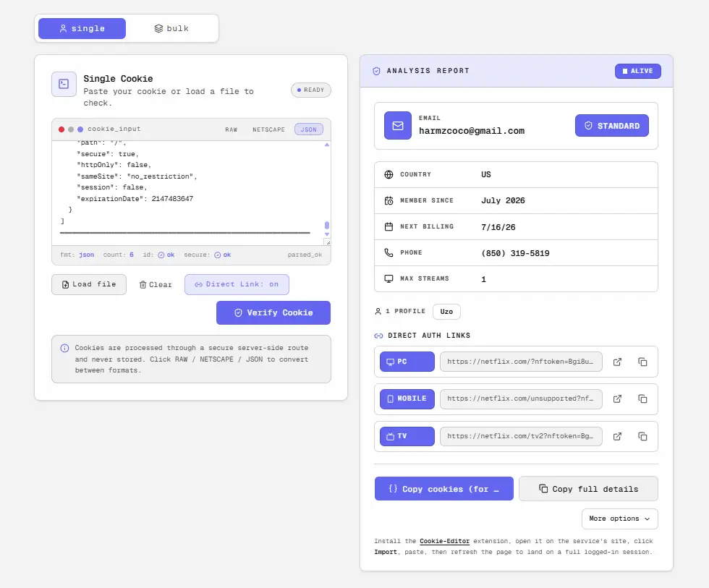Expand the More options dropdown

[x=619, y=519]
